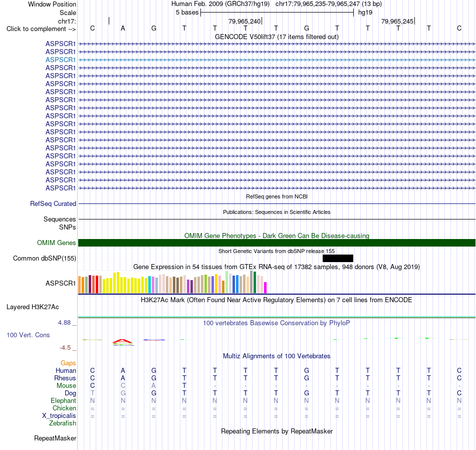This screenshot has width=476, height=450.
Task: Open the RefSeq Curated track label
Action: pyautogui.click(x=53, y=204)
